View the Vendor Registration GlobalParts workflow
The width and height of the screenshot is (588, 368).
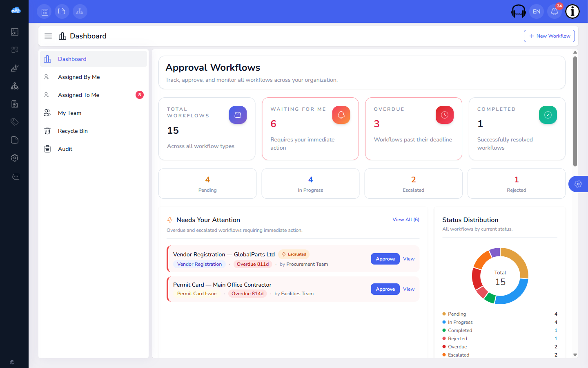tap(409, 259)
